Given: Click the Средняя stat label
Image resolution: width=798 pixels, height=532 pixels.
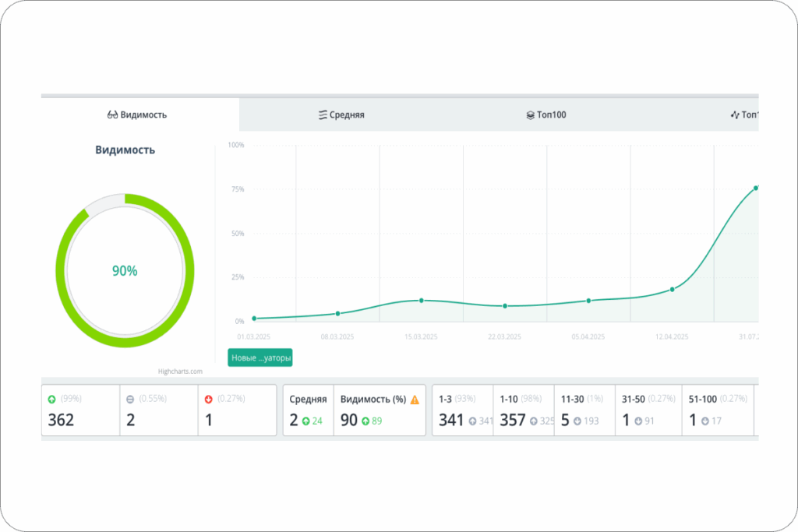Looking at the screenshot, I should coord(308,400).
